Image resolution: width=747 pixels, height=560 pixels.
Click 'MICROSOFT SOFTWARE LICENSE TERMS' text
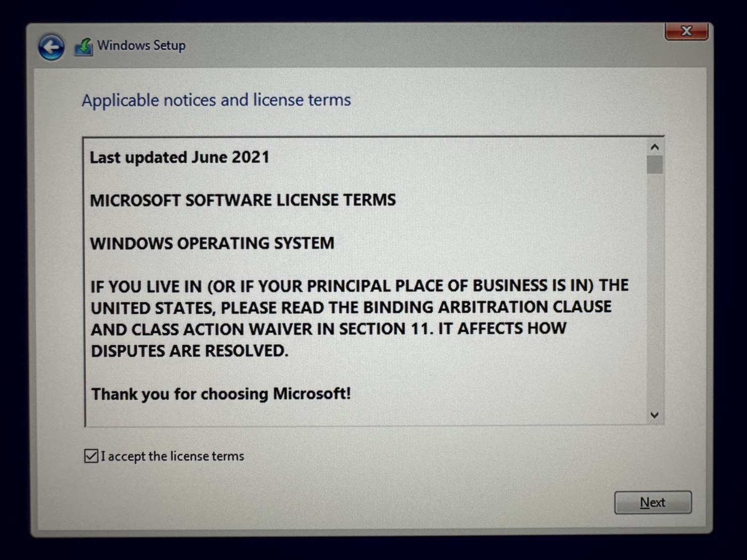click(243, 200)
